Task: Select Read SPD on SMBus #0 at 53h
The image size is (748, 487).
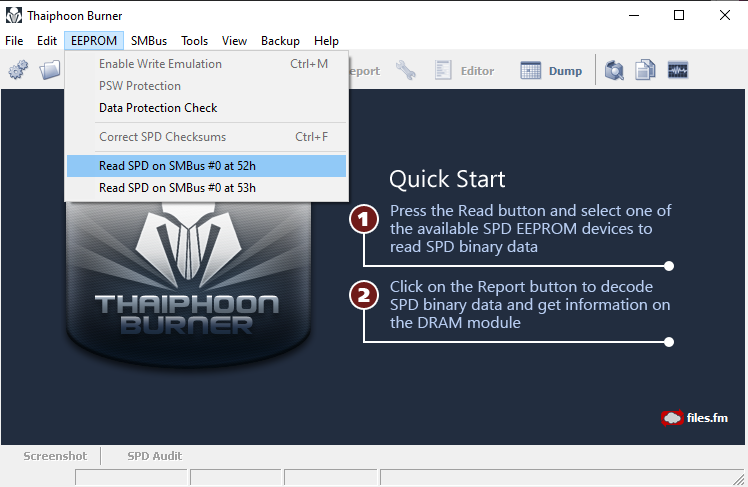Action: tap(206, 188)
